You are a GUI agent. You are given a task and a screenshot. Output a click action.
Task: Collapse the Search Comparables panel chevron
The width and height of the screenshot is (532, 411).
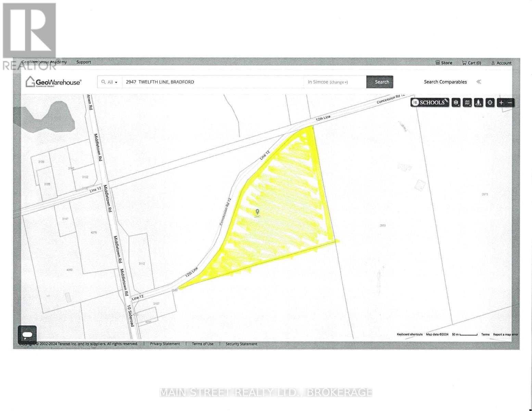tap(479, 82)
